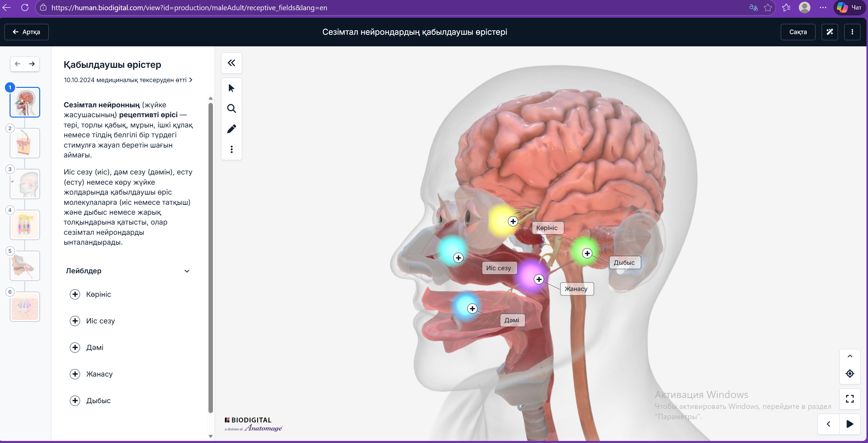Open the magnifier search tool
This screenshot has height=443, width=868.
(x=231, y=109)
